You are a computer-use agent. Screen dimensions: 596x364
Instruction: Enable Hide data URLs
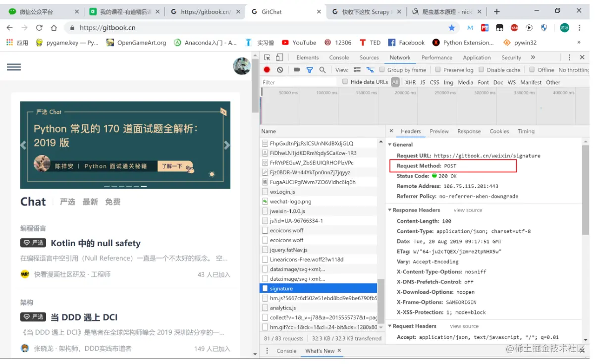(345, 82)
